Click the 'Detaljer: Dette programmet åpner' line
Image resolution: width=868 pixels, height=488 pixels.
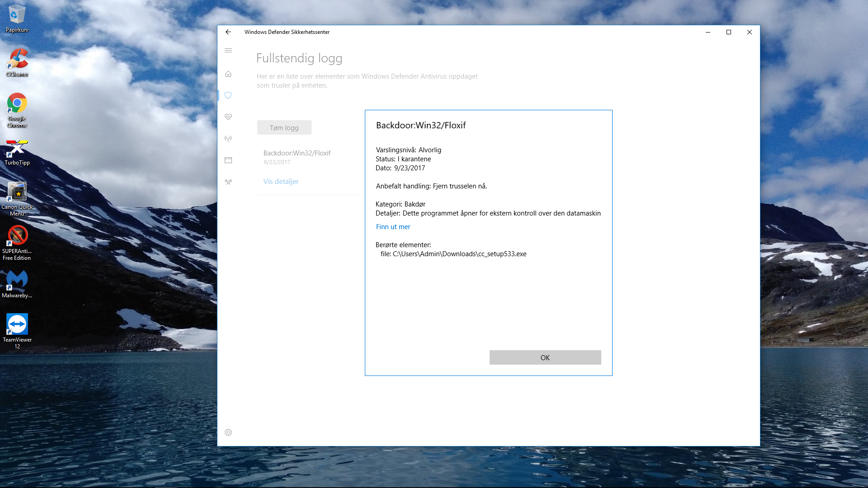[488, 213]
